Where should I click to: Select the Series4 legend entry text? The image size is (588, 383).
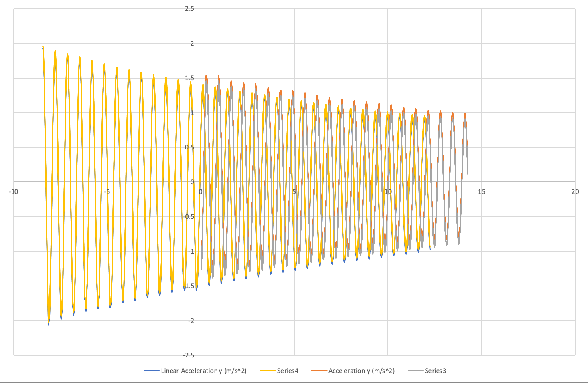pos(287,371)
